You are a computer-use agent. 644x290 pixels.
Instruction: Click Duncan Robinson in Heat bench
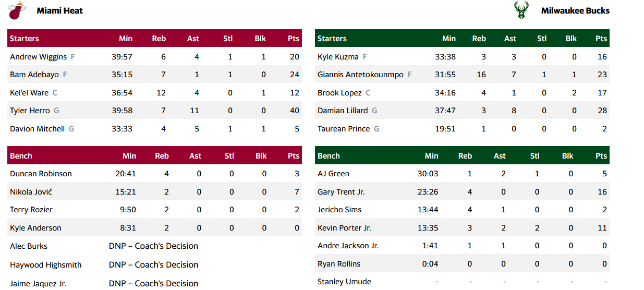pos(41,174)
